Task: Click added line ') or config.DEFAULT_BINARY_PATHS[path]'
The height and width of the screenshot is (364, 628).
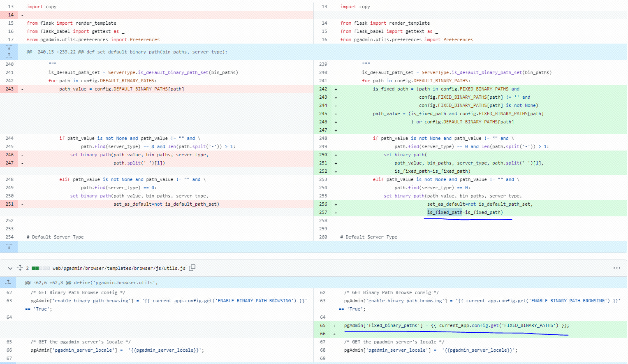Action: point(462,122)
